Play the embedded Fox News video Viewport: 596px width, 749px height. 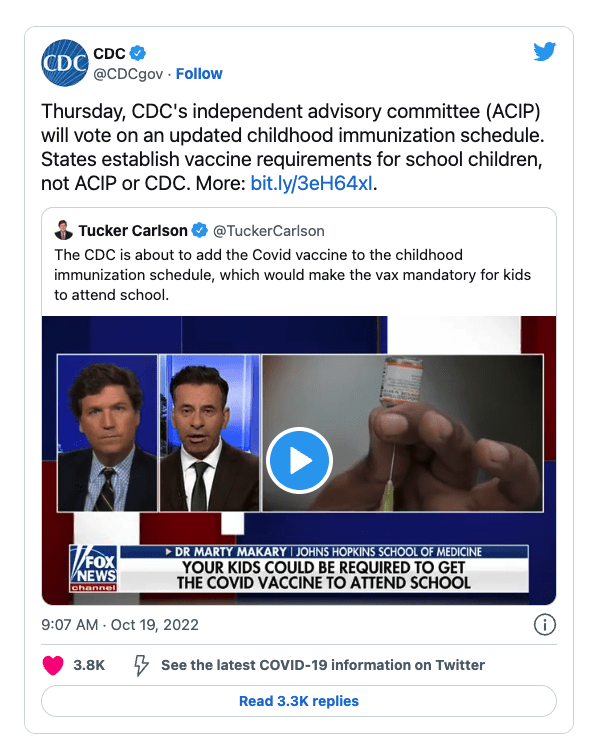click(x=299, y=460)
